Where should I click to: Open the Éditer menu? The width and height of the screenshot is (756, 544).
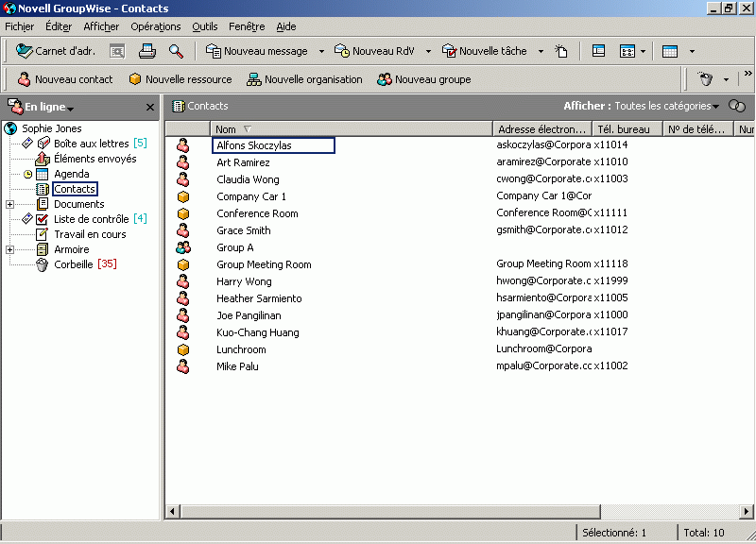(x=59, y=26)
